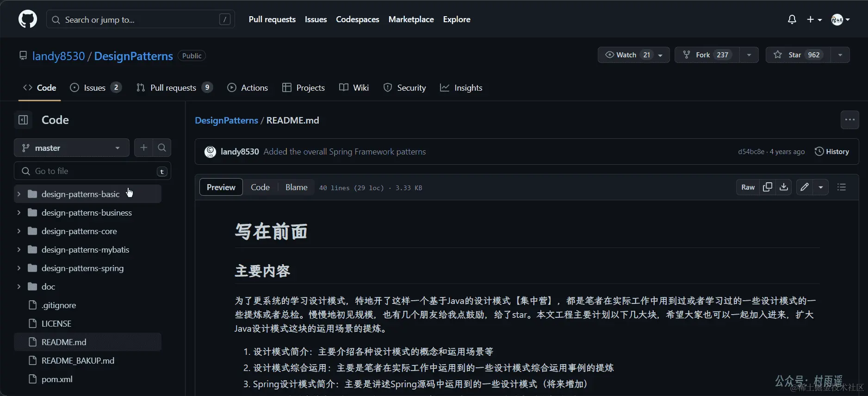Open the Security tab
The width and height of the screenshot is (868, 396).
coord(405,87)
